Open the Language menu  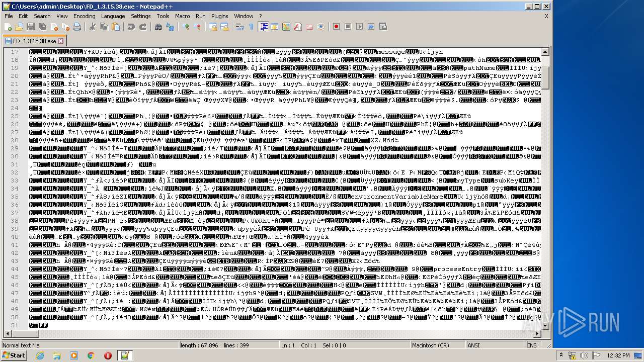(113, 16)
